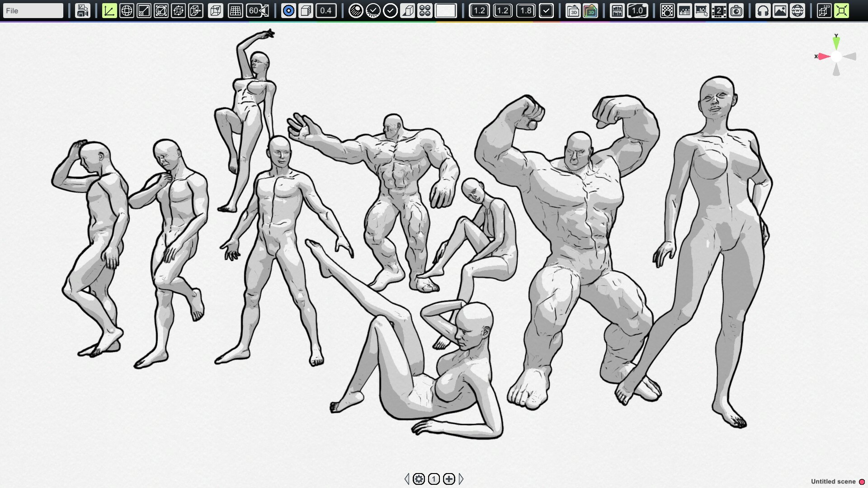Toggle the checkmark beside the 1.8 value
The height and width of the screenshot is (488, 868).
click(x=547, y=10)
